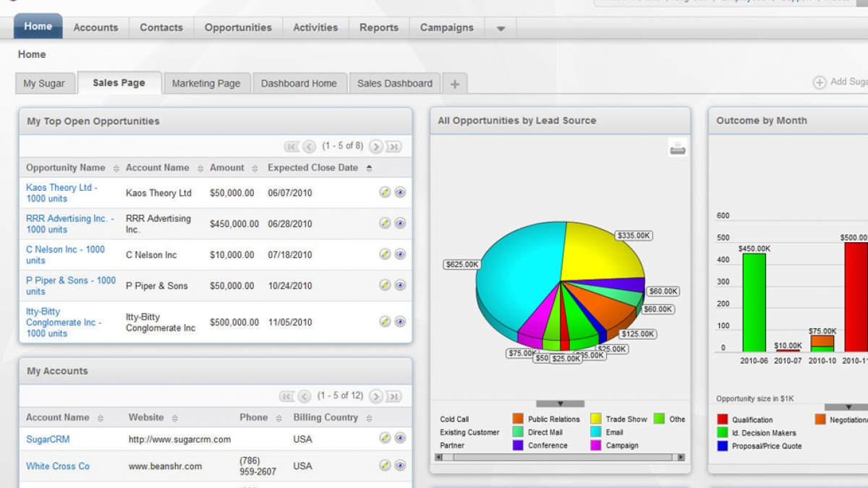Image resolution: width=868 pixels, height=488 pixels.
Task: Open P Piper & Sons - 1000 units link
Action: [71, 286]
